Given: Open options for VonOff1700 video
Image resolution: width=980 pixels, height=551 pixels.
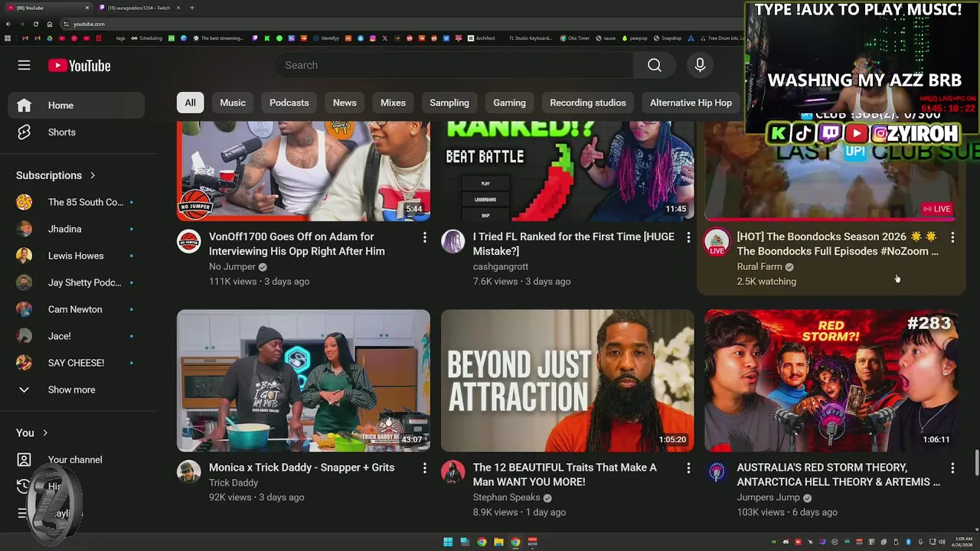Looking at the screenshot, I should click(x=424, y=237).
